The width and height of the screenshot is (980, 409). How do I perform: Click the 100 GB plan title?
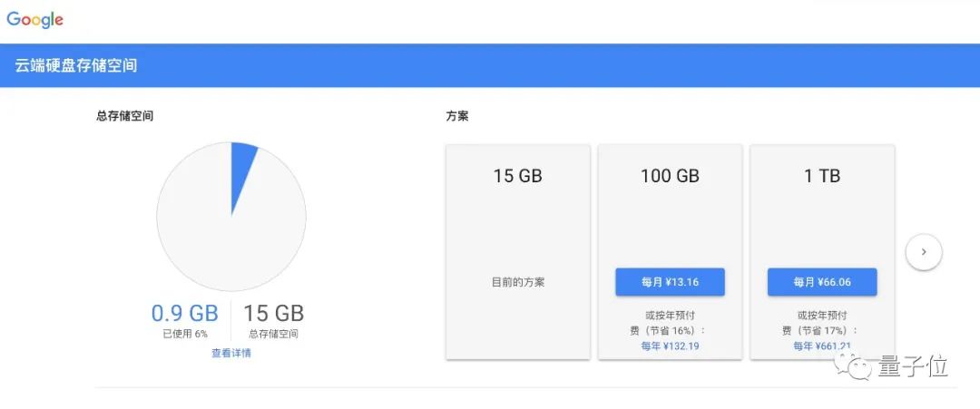pos(670,177)
